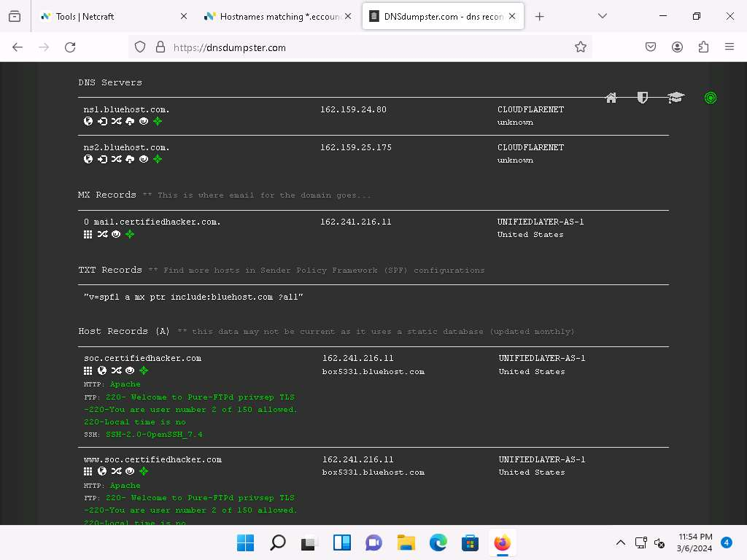This screenshot has width=747, height=560.
Task: Open Firefox application menu hamburger
Action: pos(729,47)
